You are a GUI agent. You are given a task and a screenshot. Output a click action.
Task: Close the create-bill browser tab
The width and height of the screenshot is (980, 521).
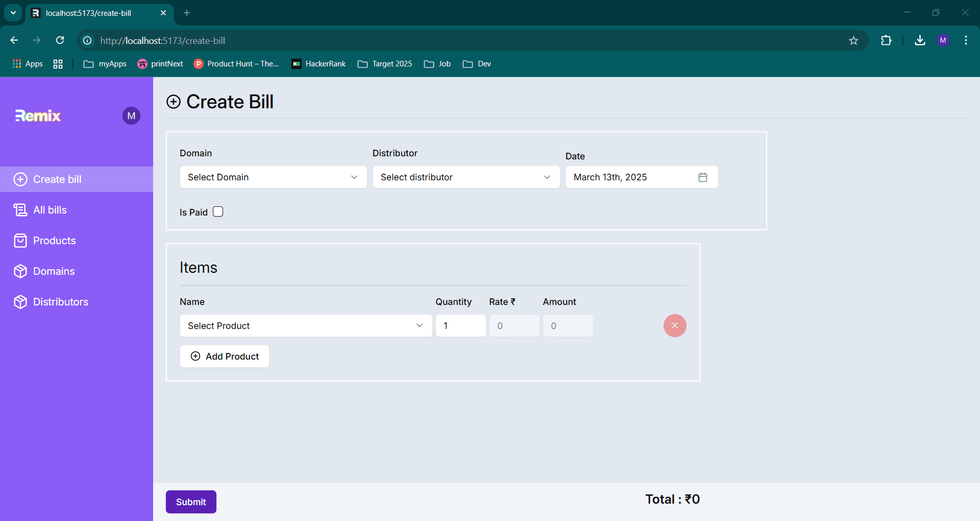click(x=163, y=13)
